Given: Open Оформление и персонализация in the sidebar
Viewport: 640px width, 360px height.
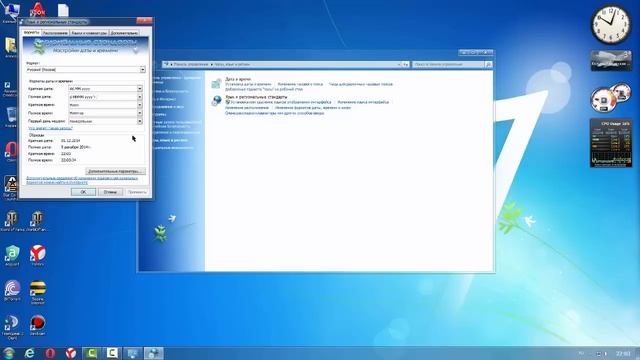Looking at the screenshot, I should [176, 132].
